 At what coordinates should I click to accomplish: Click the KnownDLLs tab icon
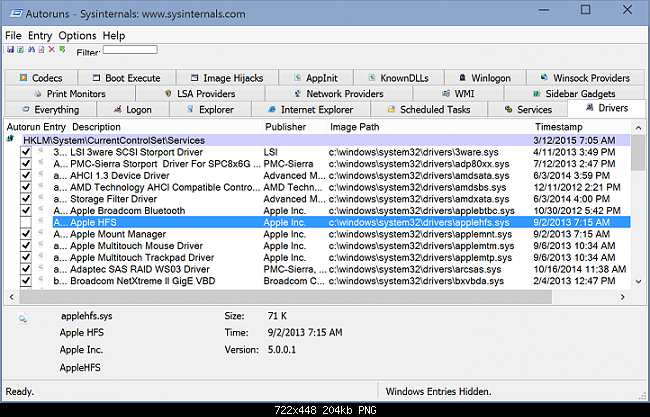pyautogui.click(x=372, y=78)
